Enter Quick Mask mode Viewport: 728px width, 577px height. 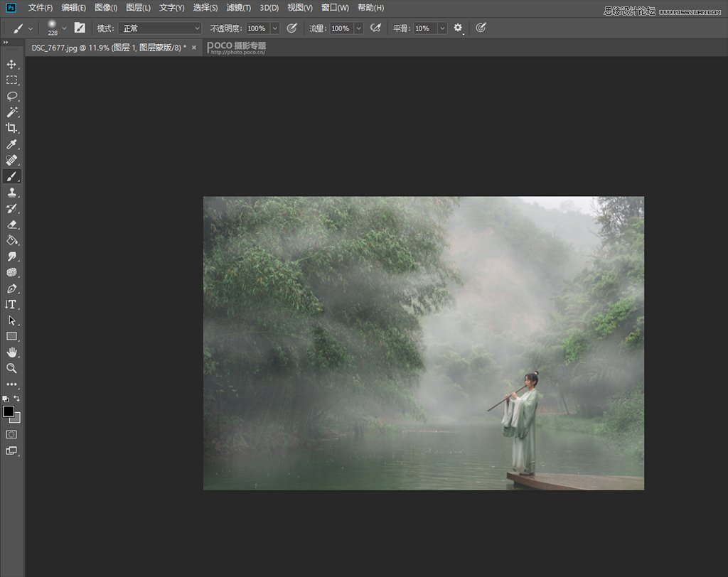11,433
